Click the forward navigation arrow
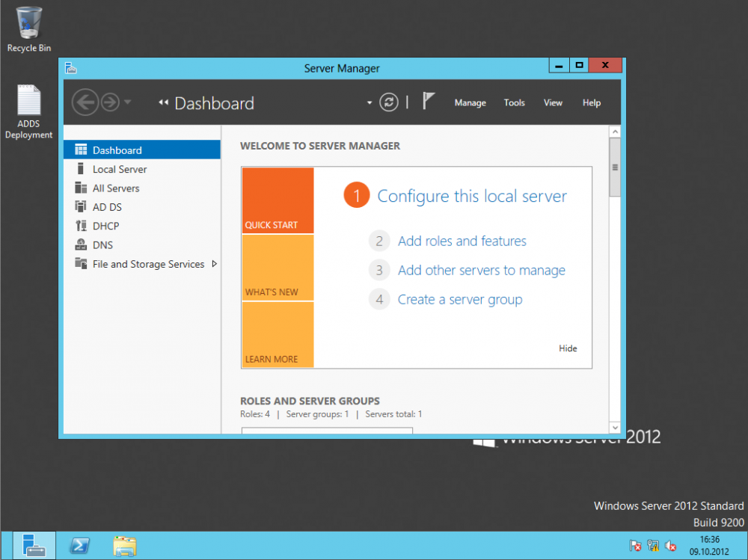This screenshot has height=560, width=748. click(110, 102)
